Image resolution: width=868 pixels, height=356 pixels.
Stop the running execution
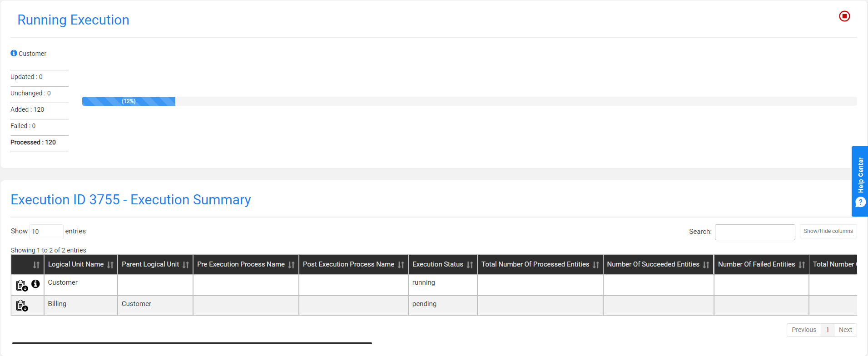click(x=844, y=16)
